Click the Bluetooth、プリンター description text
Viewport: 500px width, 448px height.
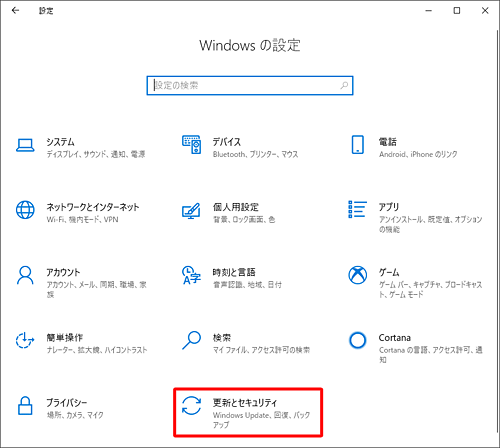(255, 154)
